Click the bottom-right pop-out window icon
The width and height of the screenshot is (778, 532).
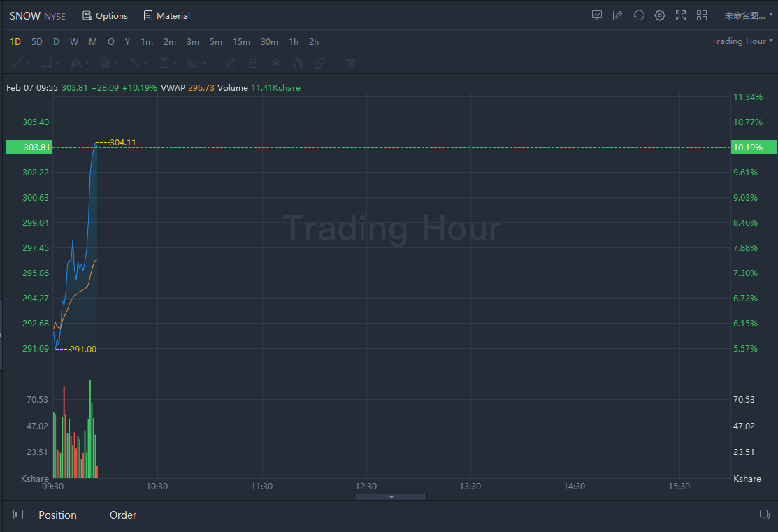[765, 515]
